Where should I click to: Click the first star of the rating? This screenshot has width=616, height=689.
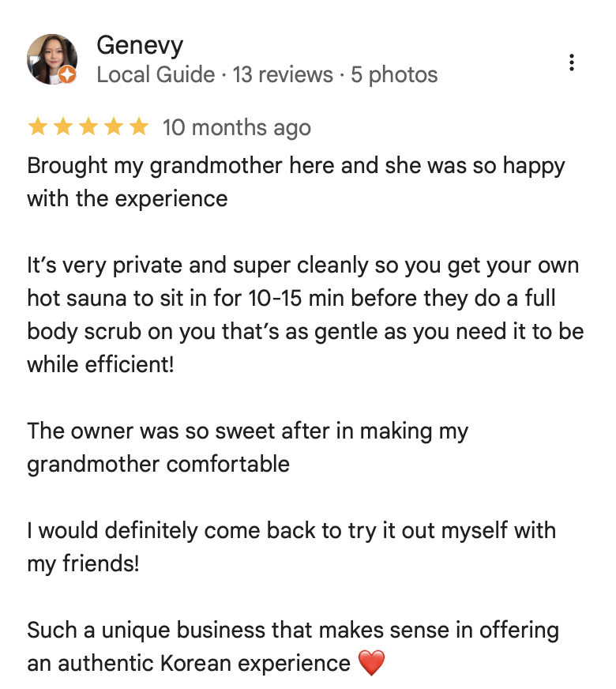[x=37, y=127]
